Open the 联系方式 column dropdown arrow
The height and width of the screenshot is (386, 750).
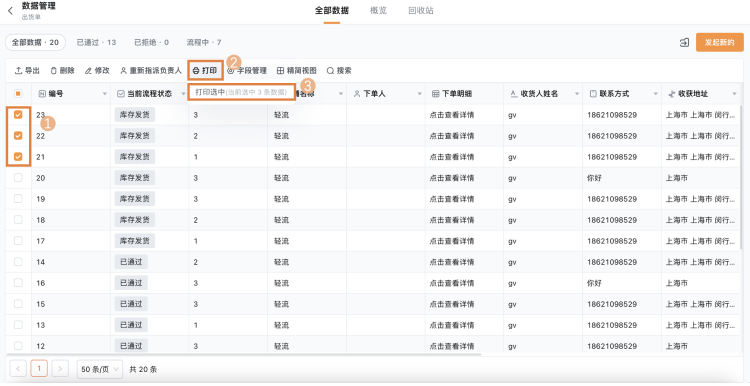(x=656, y=94)
